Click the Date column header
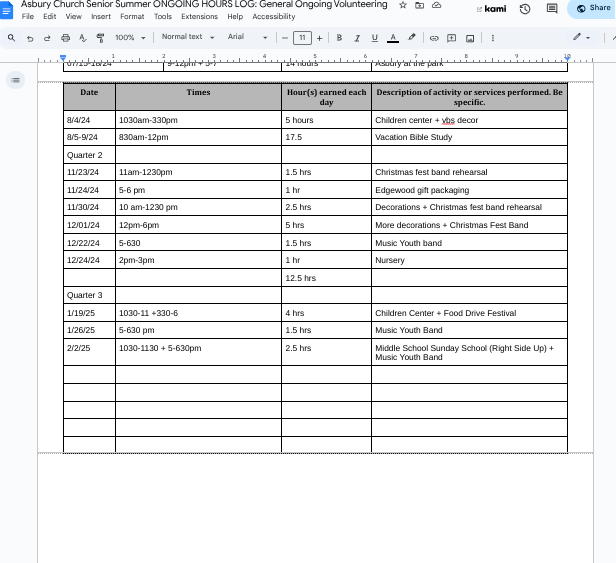The image size is (616, 563). point(89,97)
